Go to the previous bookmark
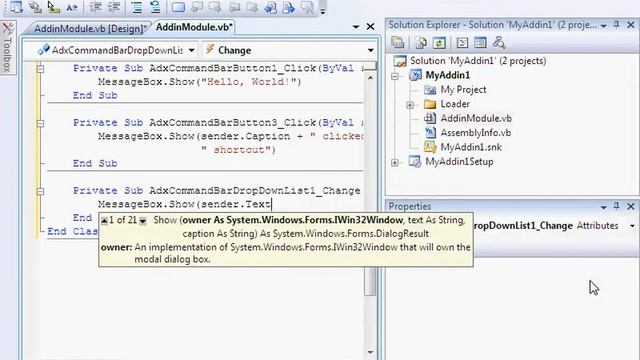This screenshot has height=360, width=640. click(x=197, y=7)
